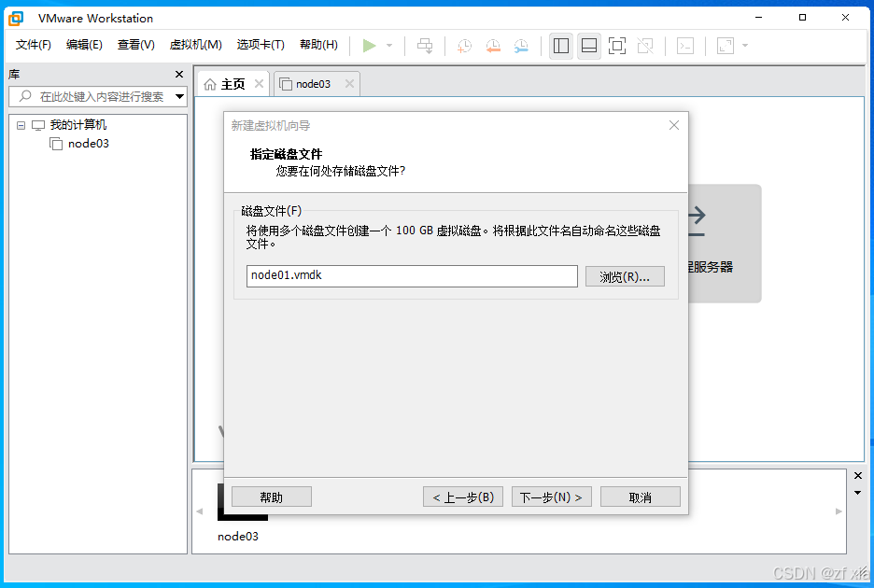The width and height of the screenshot is (874, 588).
Task: Close the 库 library panel
Action: [179, 74]
